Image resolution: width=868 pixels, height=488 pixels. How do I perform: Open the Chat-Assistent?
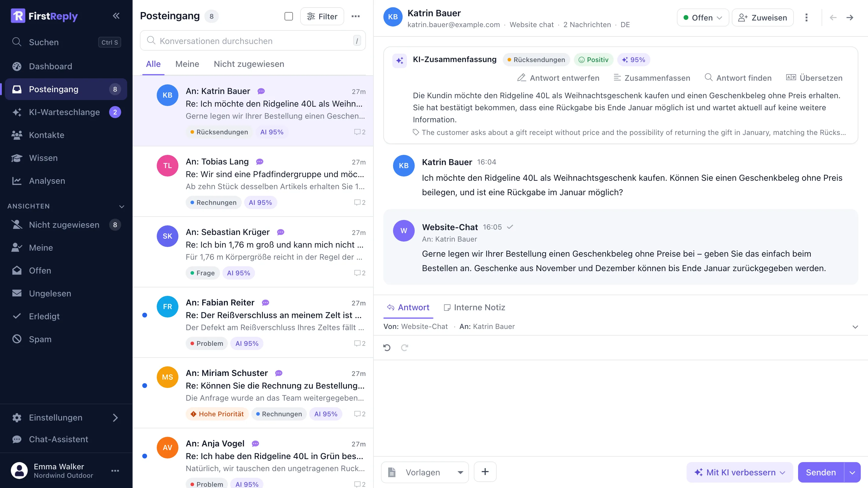tap(66, 439)
